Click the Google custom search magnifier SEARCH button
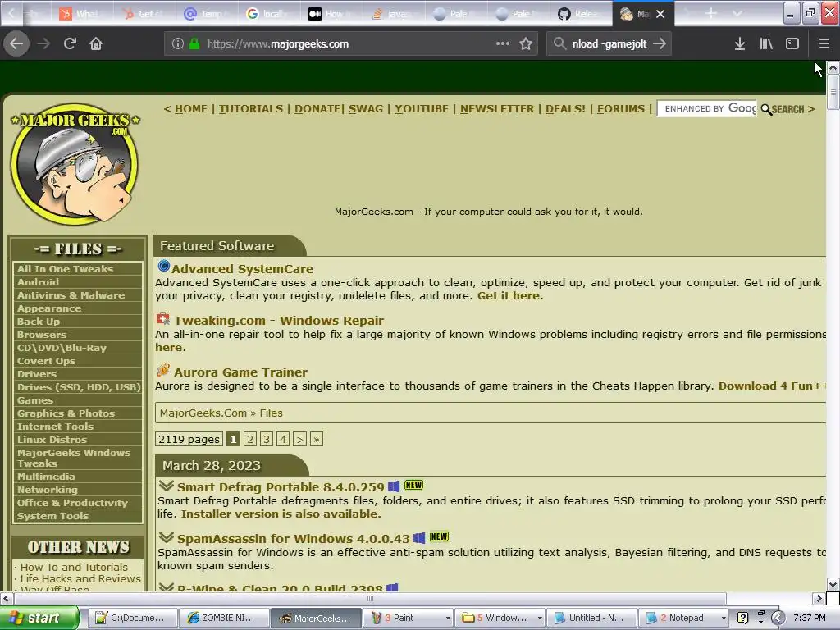 pyautogui.click(x=783, y=109)
